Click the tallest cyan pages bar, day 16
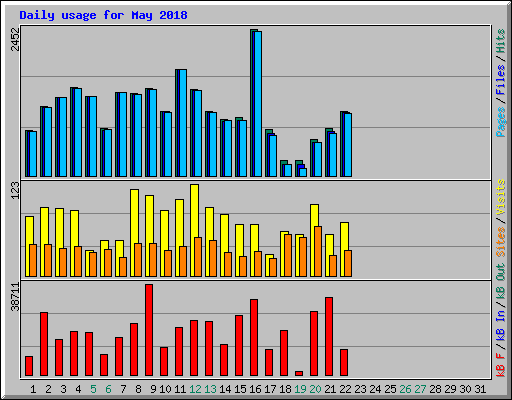Image resolution: width=512 pixels, height=400 pixels. (258, 104)
